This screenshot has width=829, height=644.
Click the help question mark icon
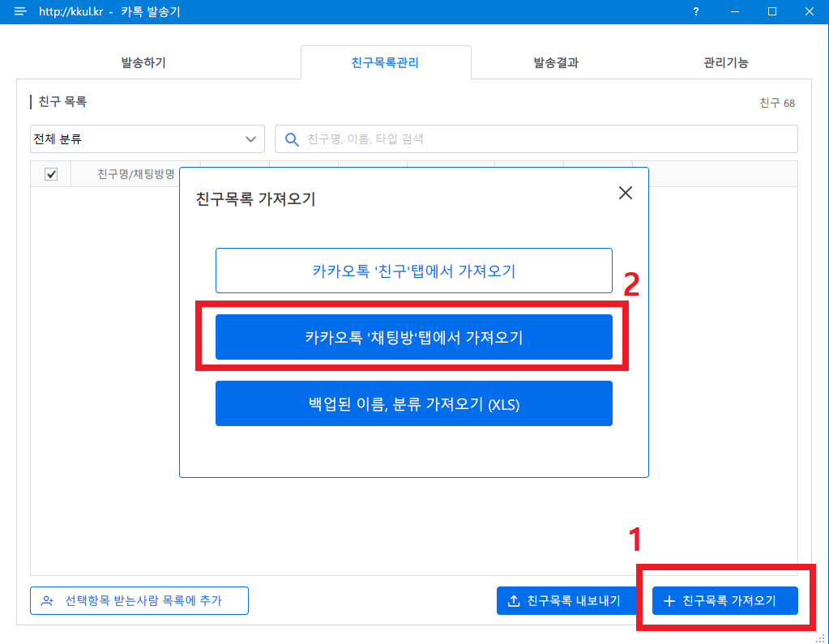[x=696, y=11]
